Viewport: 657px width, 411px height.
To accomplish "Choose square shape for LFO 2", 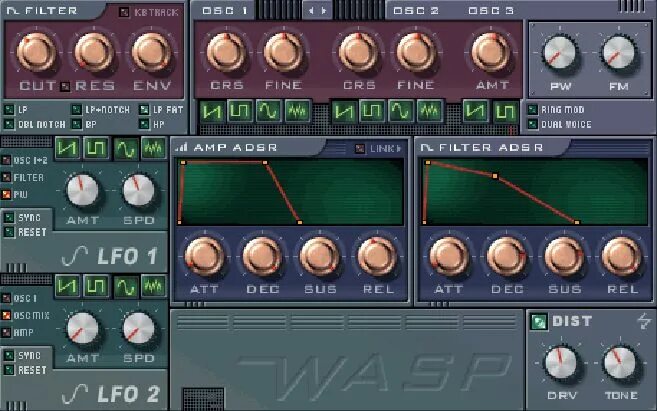I will click(x=96, y=286).
